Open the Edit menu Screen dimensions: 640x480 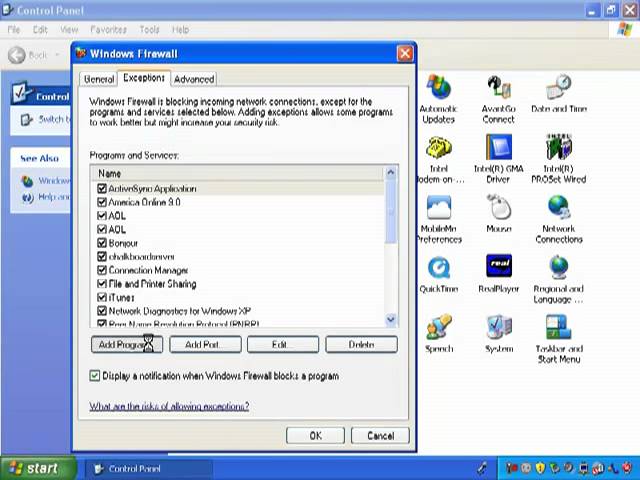tap(40, 29)
